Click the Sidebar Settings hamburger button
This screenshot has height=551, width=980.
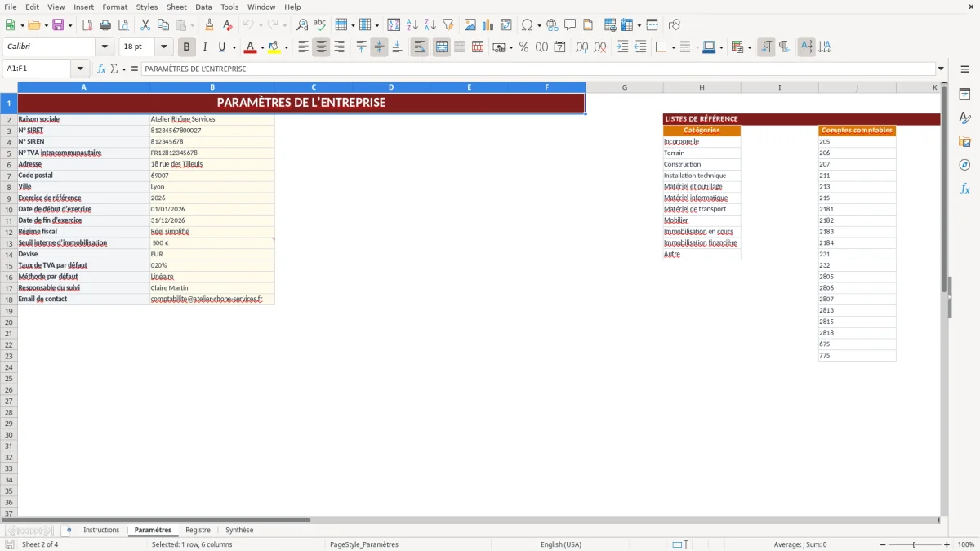click(x=964, y=71)
